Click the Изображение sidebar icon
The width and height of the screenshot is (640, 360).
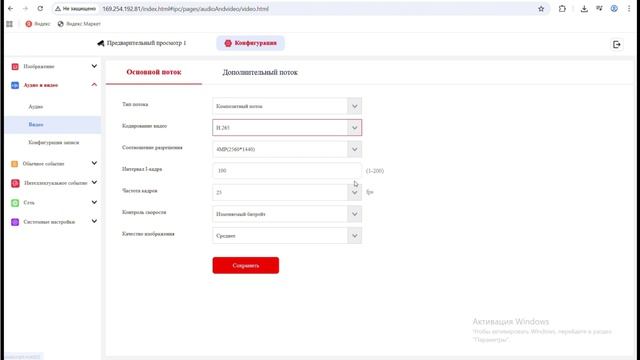(x=15, y=67)
